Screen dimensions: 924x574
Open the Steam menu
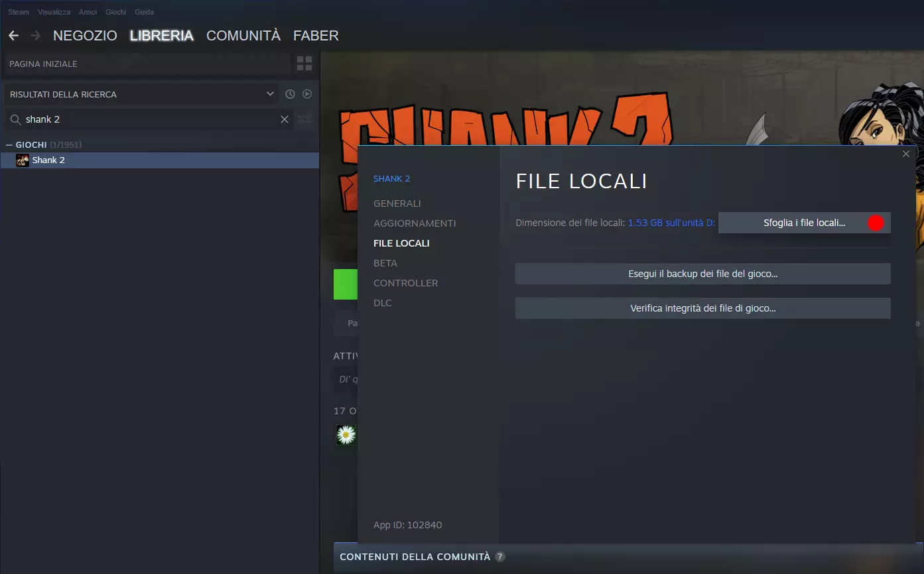pos(19,12)
